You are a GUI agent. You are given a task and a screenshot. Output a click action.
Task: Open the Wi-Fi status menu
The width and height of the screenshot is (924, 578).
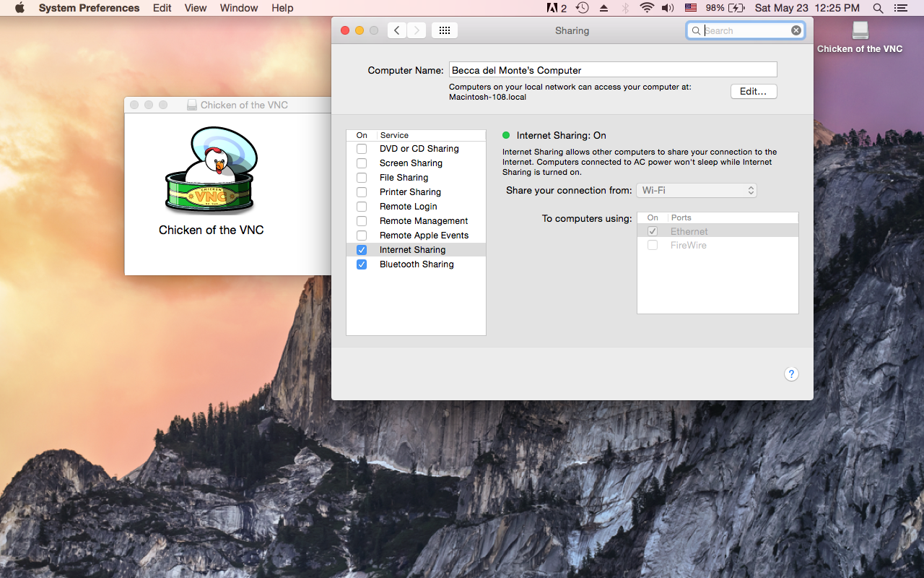pos(647,8)
